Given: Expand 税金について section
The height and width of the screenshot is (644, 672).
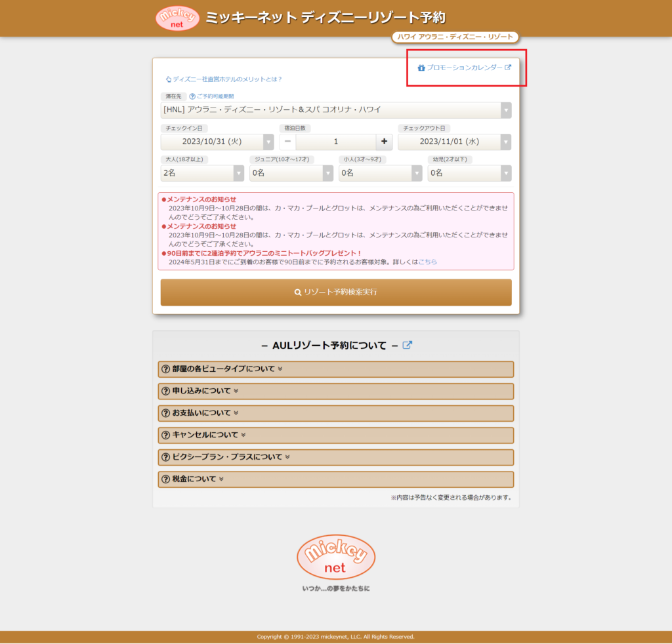Looking at the screenshot, I should tap(336, 479).
